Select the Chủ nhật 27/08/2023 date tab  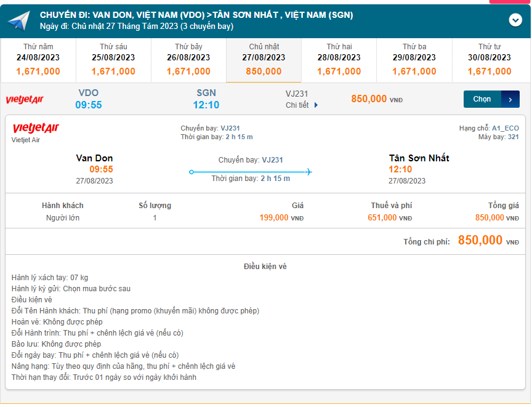coord(264,60)
